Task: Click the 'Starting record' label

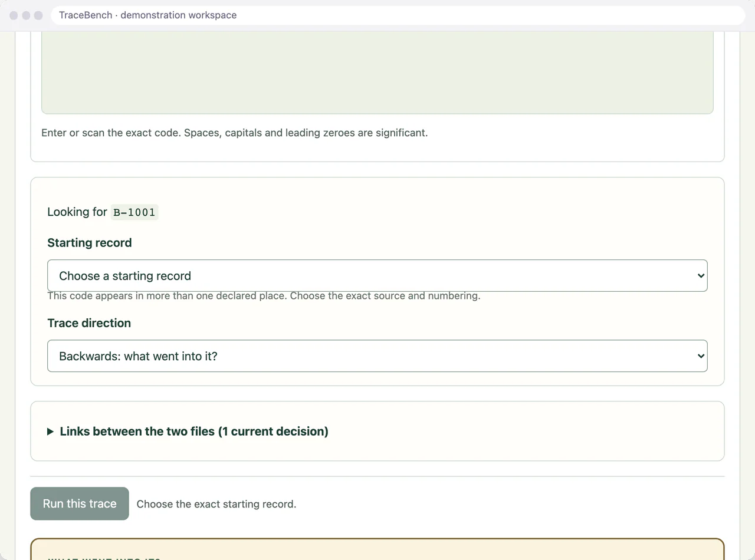Action: tap(90, 243)
